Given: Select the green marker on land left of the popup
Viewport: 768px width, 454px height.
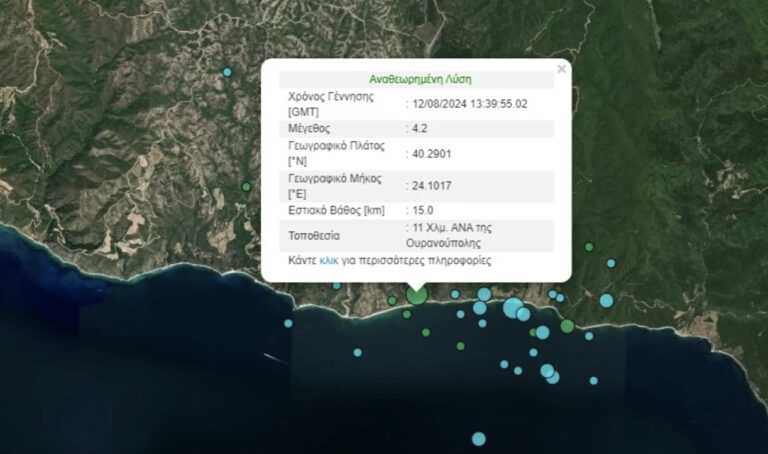Looking at the screenshot, I should click(246, 187).
